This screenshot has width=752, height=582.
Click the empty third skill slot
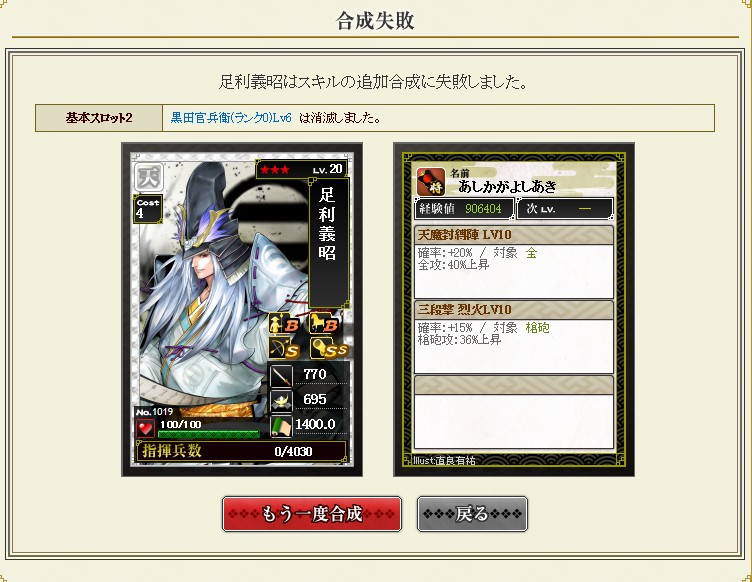click(514, 412)
